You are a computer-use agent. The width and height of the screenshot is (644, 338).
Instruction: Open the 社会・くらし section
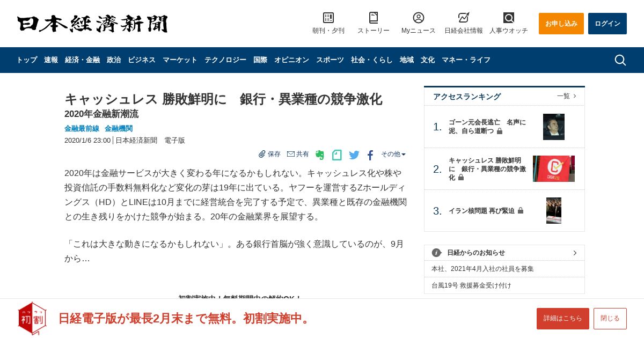point(372,60)
